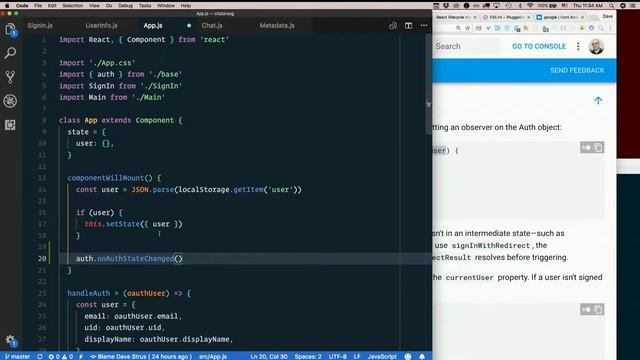640x360 pixels.
Task: Open the Explorer view in activity bar
Action: coord(10,29)
